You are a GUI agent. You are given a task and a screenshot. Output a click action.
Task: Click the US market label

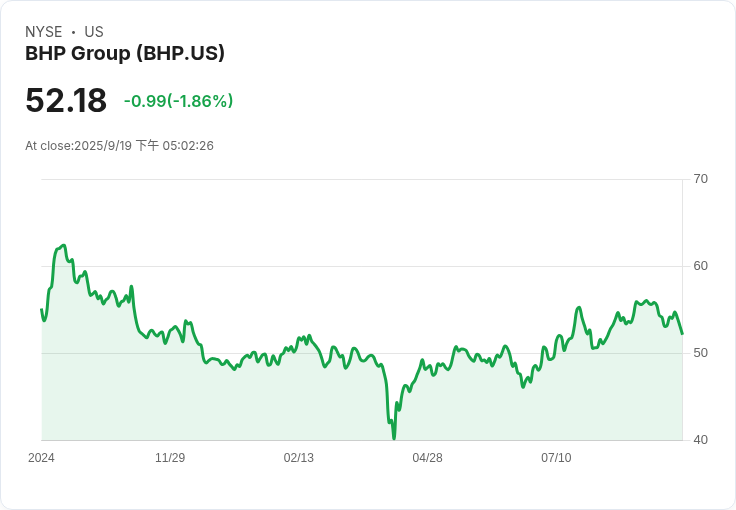(94, 32)
